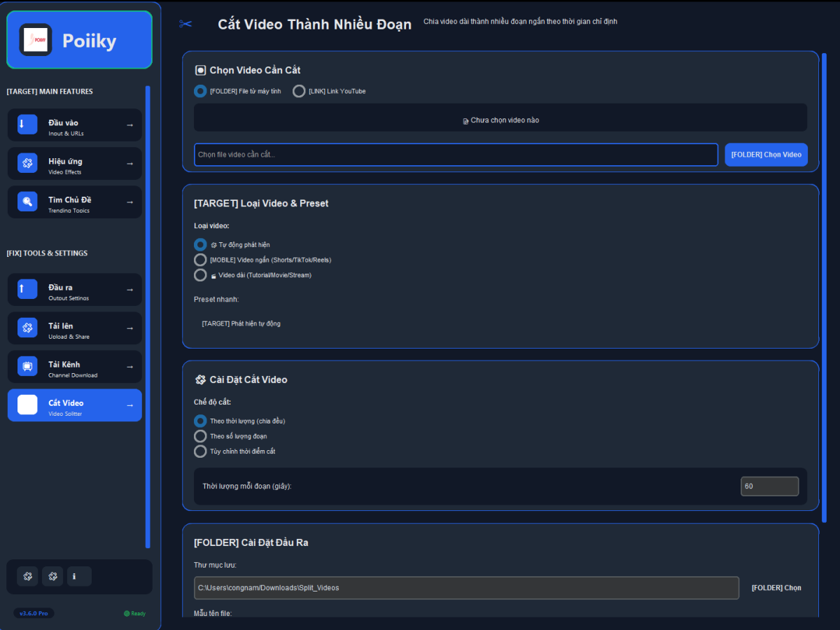Viewport: 840px width, 630px height.
Task: Click the scissors icon in the page header
Action: 185,24
